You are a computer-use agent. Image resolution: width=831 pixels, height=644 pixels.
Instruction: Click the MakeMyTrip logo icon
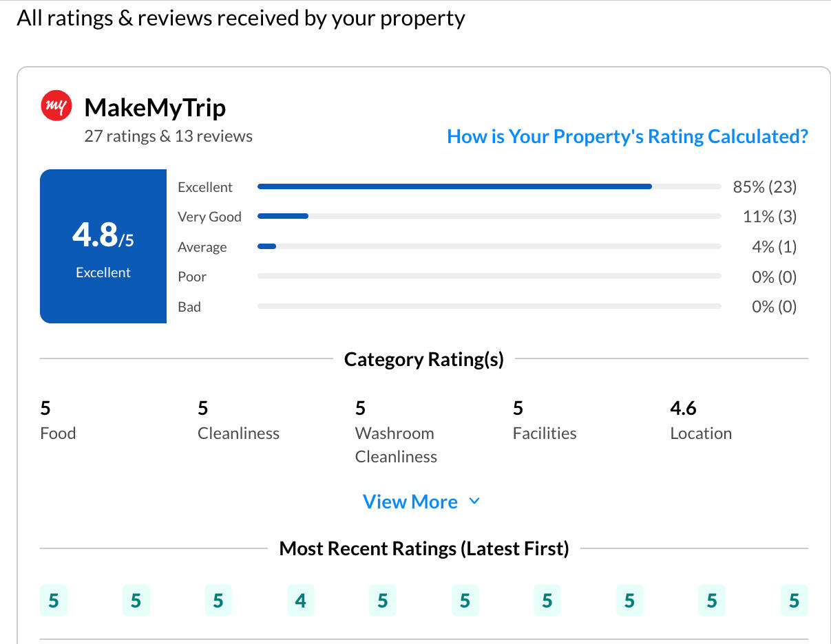pos(56,105)
